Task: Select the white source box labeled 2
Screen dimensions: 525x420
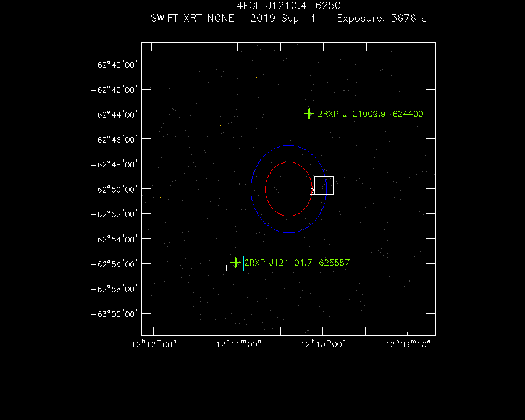Action: coord(324,185)
